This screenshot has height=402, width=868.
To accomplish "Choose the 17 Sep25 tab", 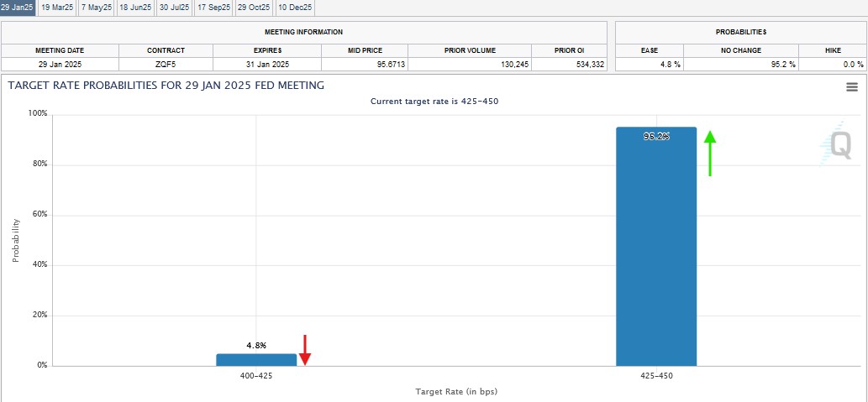I will tap(213, 7).
